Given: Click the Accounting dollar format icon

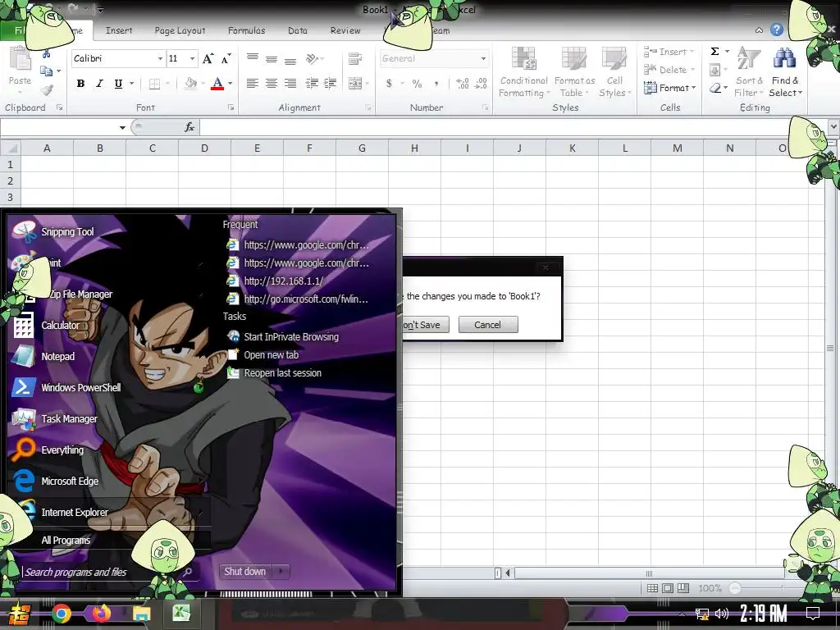Looking at the screenshot, I should coord(389,84).
